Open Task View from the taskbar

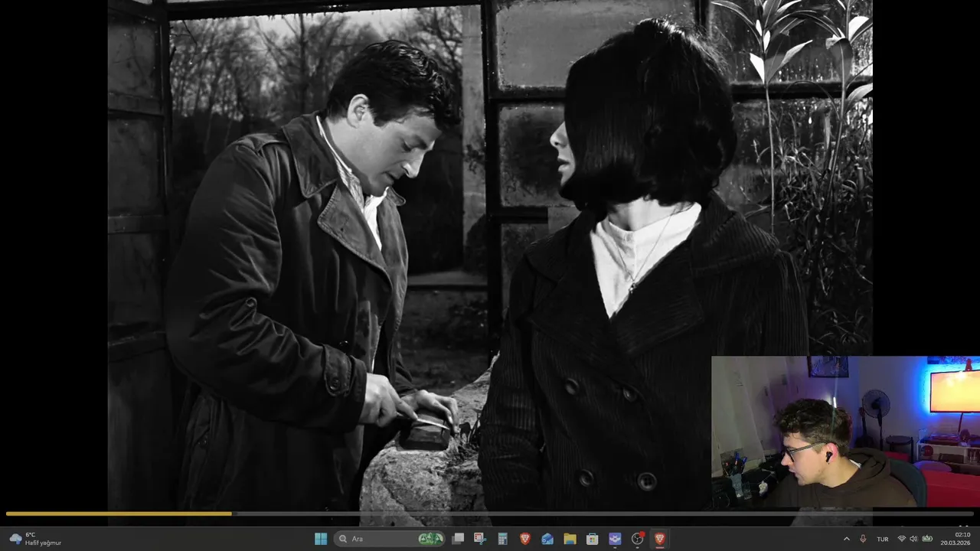click(x=458, y=539)
